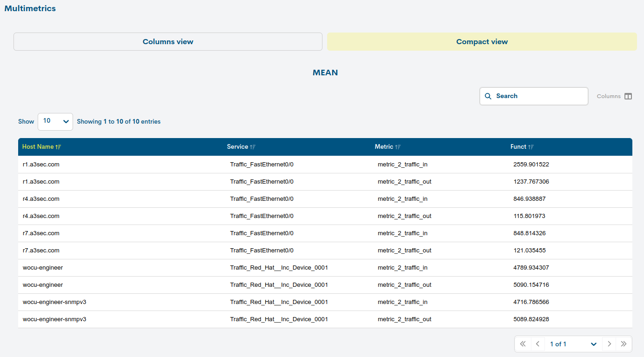Screen dimensions: 644x357
Task: Click the Search input field
Action: pyautogui.click(x=534, y=96)
